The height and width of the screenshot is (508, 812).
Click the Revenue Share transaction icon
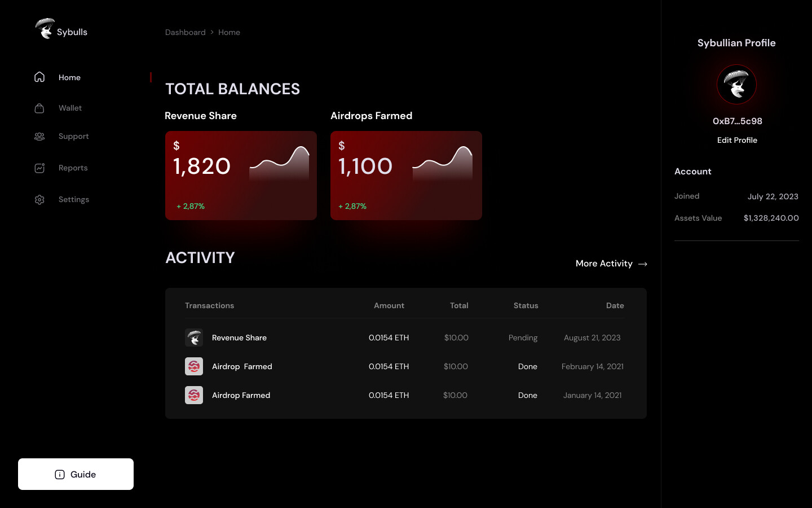[x=194, y=337]
